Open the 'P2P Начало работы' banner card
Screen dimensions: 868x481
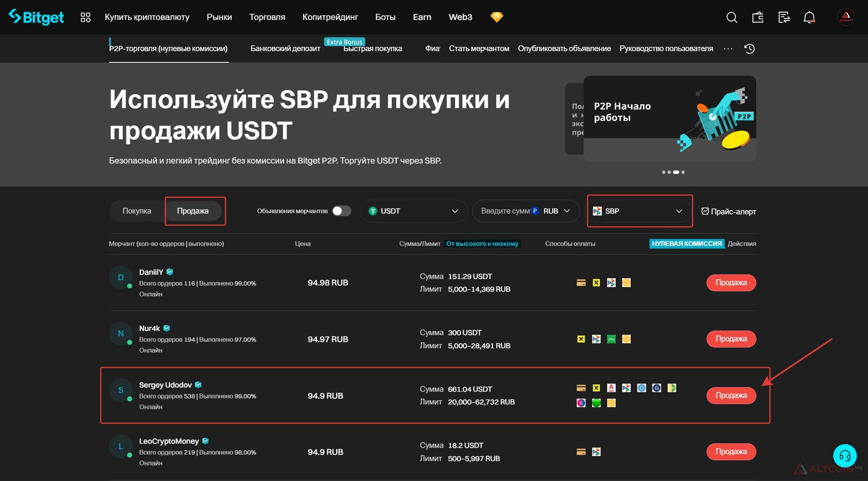670,119
